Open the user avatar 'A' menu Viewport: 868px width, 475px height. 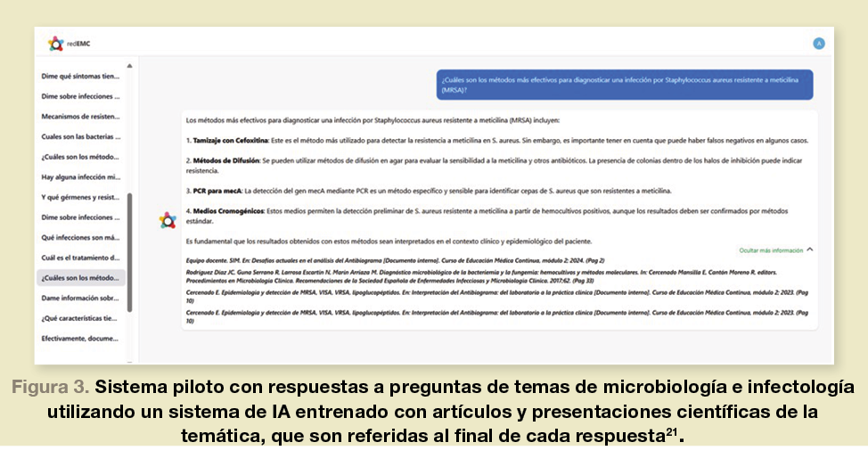(818, 43)
